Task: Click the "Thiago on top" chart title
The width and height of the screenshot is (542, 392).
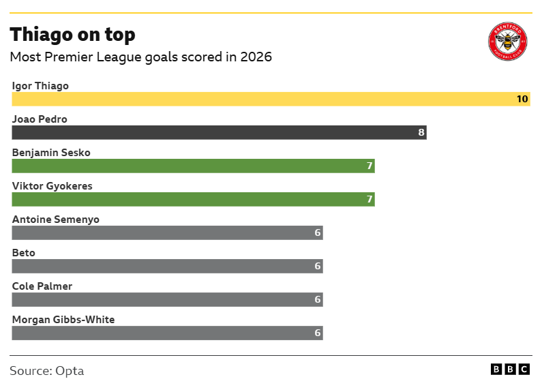Action: click(72, 34)
